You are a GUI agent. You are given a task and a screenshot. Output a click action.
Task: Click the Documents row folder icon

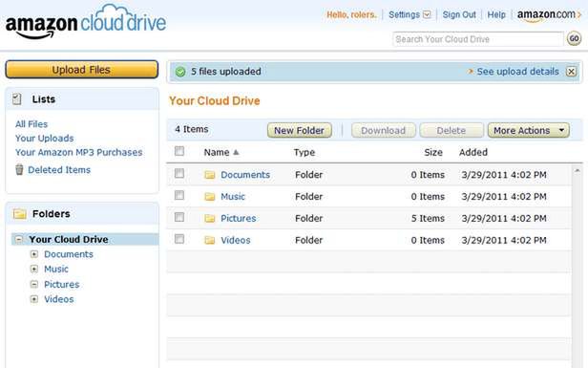click(210, 175)
